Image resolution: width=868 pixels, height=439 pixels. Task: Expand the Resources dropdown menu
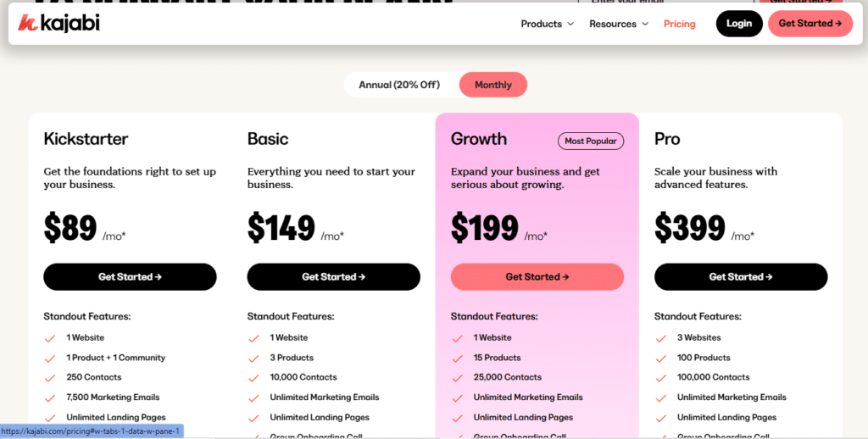(618, 24)
